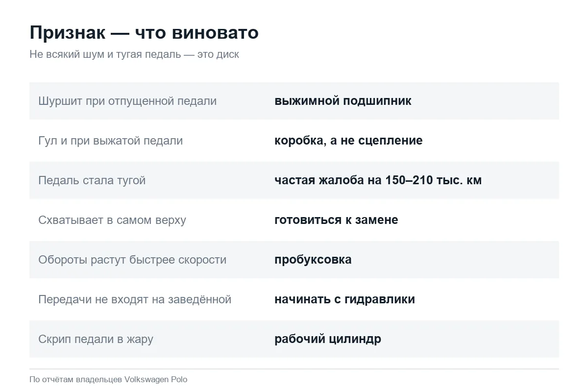Select row label 'Гул и при выжатой педали'
Viewport: 588px width, 392px height.
pyautogui.click(x=111, y=141)
